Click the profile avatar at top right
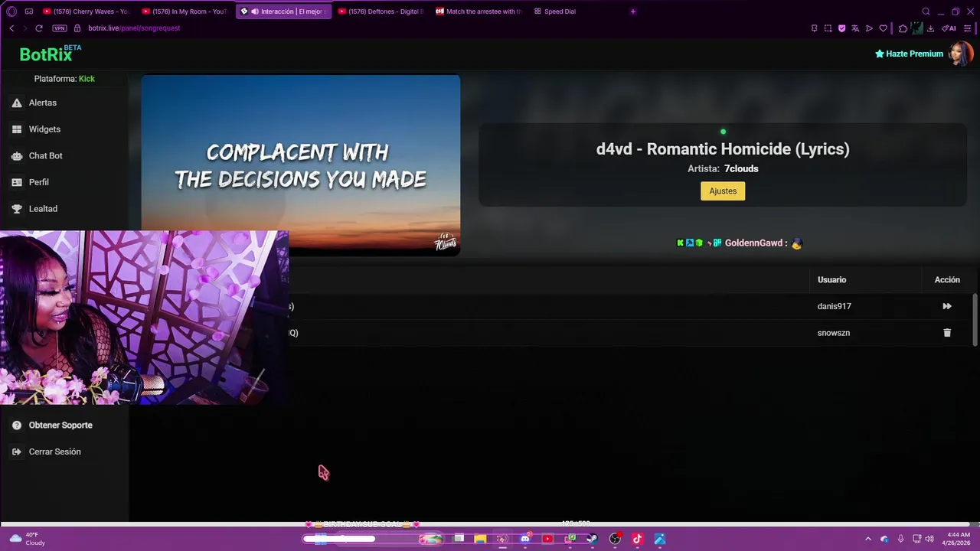Viewport: 980px width, 551px height. (960, 54)
